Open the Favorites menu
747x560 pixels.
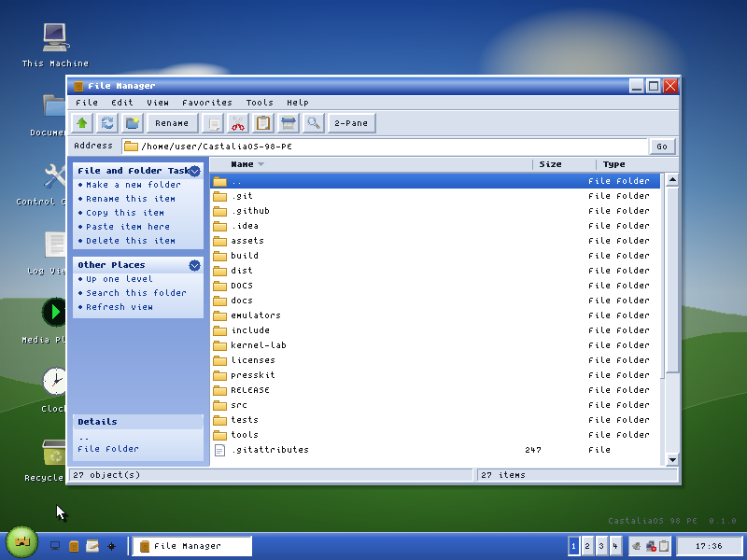tap(206, 103)
